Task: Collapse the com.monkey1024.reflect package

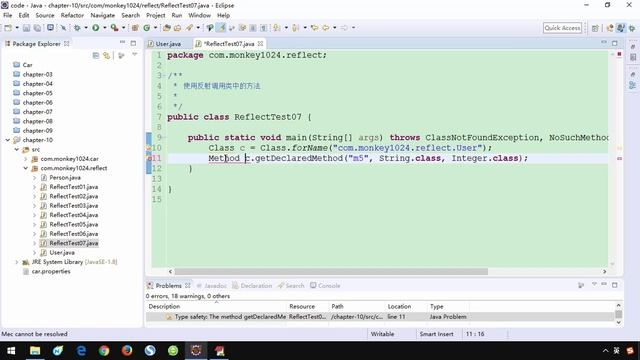Action: [x=26, y=168]
